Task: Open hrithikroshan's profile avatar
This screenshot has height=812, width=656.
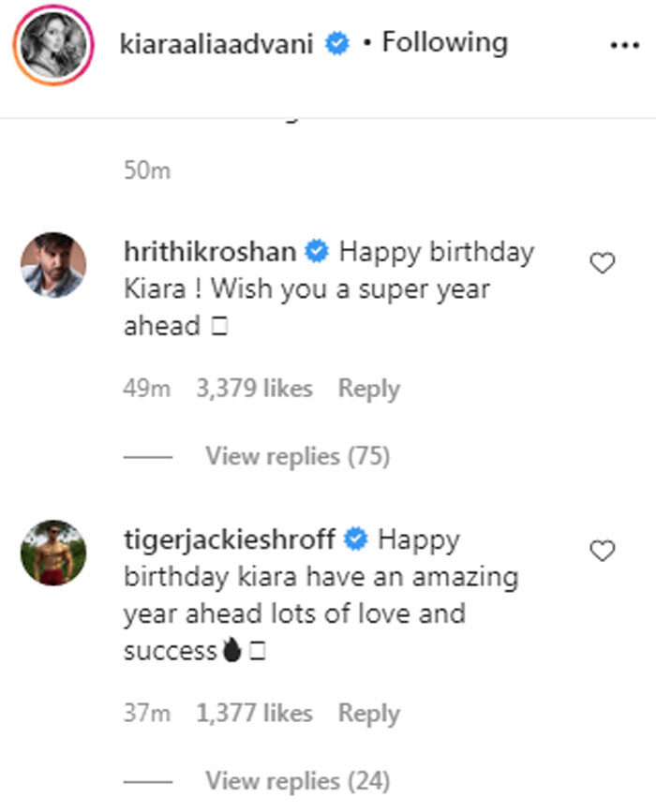Action: [53, 265]
